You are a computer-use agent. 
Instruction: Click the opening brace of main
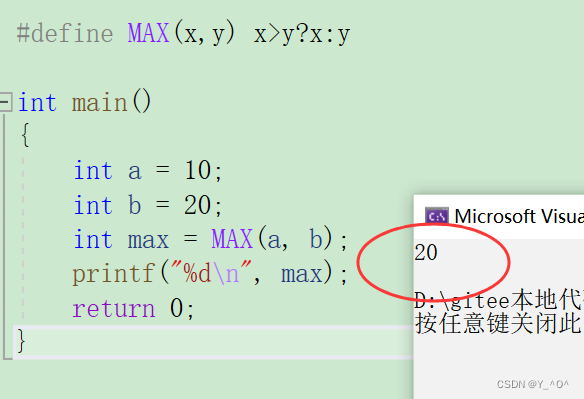(25, 135)
